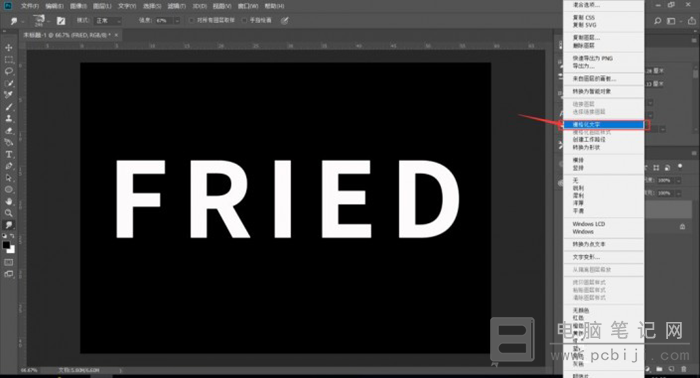Image resolution: width=700 pixels, height=378 pixels.
Task: Select the Eyedropper tool in toolbar
Action: click(8, 95)
